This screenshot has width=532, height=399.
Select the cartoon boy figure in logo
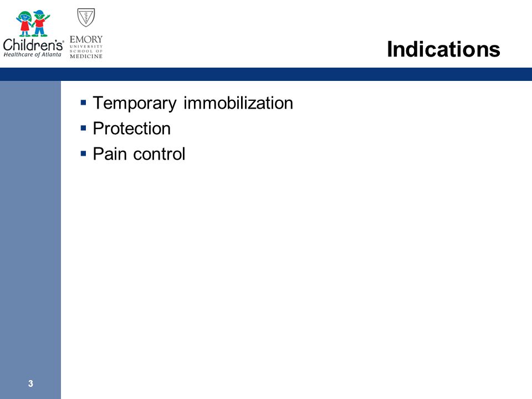point(41,23)
